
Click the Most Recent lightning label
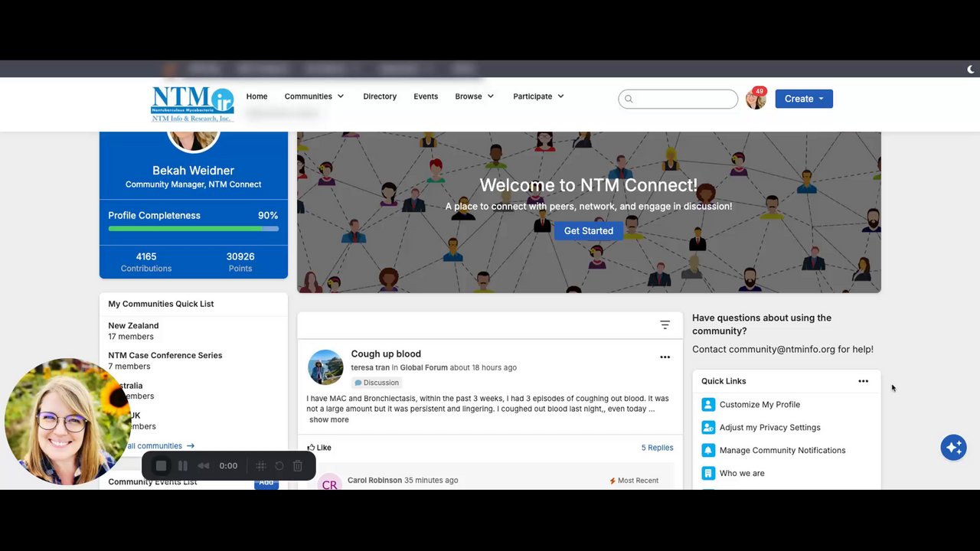coord(634,481)
